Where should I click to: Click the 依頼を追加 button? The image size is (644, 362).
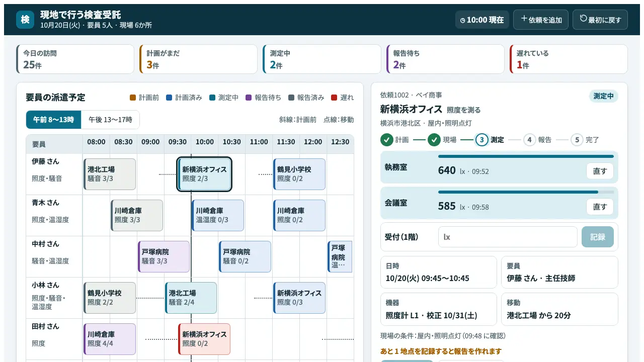541,20
